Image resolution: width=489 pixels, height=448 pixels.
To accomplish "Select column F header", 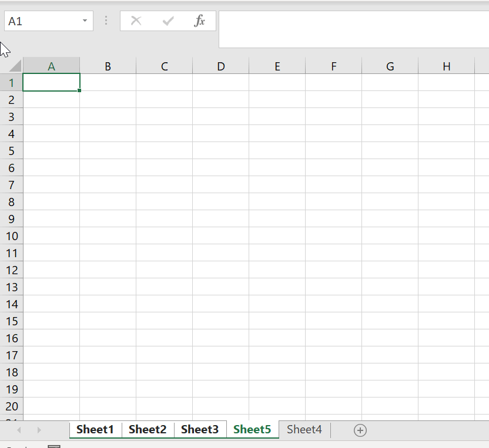I will click(x=334, y=66).
